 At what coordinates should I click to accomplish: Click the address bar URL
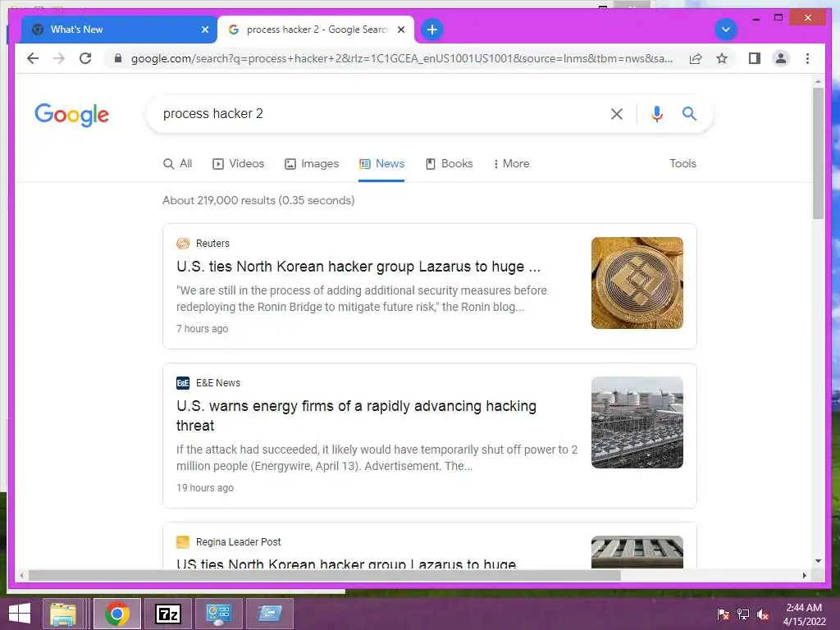402,58
